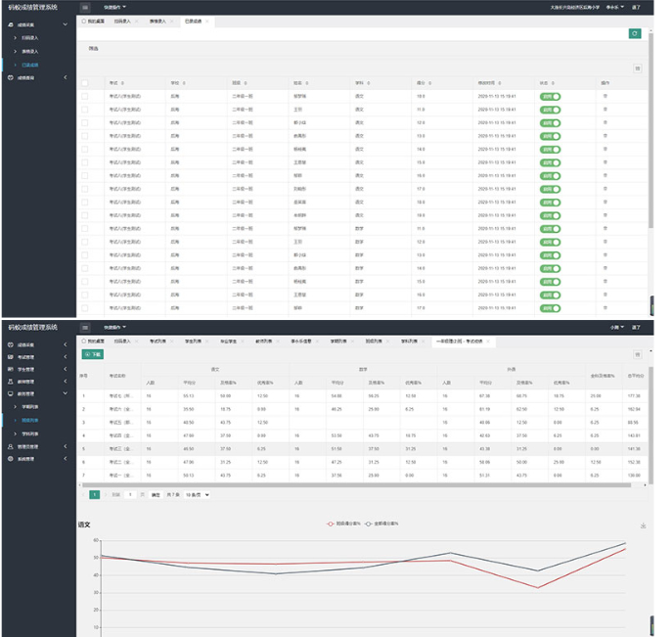Select 班级列表 in the lower sidebar
Screen dimensions: 672x637
pyautogui.click(x=29, y=418)
